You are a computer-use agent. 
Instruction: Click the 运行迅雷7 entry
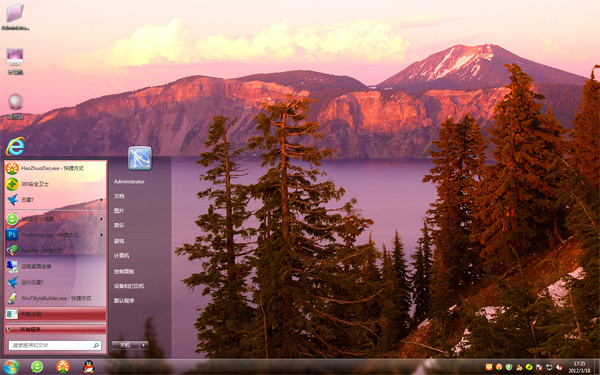(x=55, y=282)
